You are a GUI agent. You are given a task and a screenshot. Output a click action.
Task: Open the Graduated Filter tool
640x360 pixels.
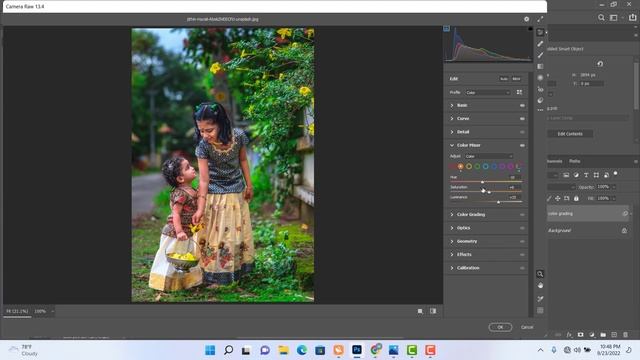point(540,67)
